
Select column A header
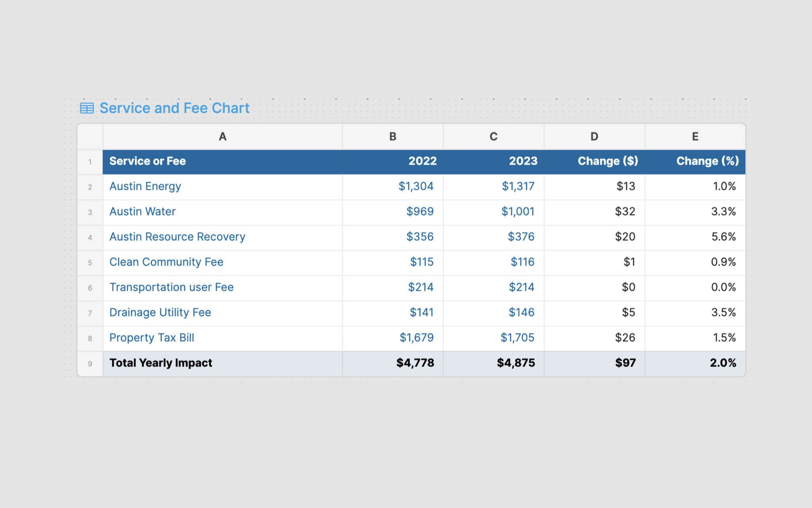223,137
